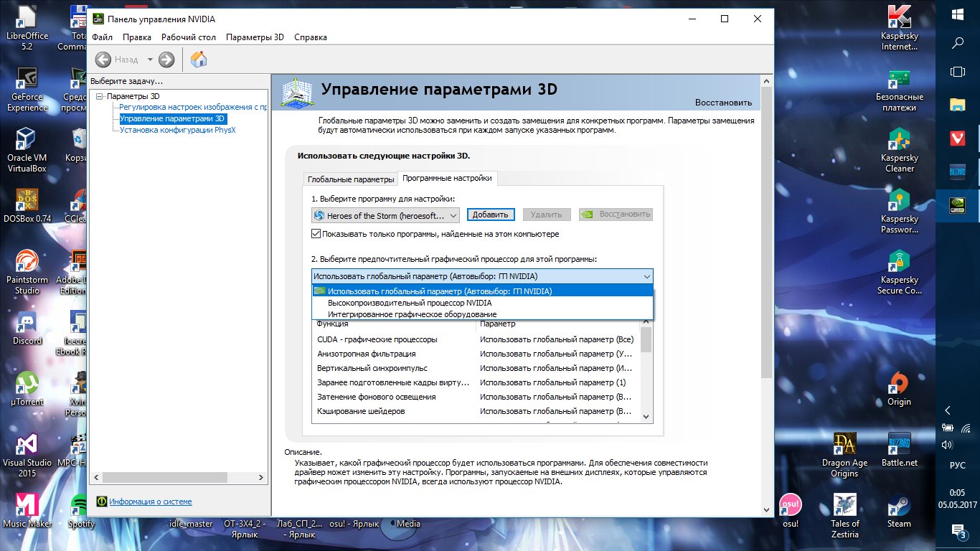
Task: Click Кэширование шейдеров setting row
Action: (476, 411)
